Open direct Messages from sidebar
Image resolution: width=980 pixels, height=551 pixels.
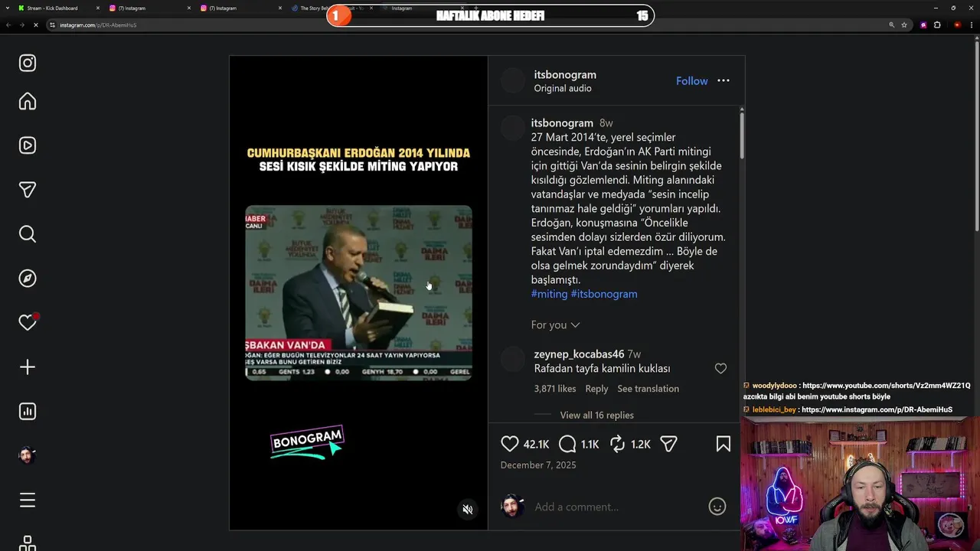(28, 190)
